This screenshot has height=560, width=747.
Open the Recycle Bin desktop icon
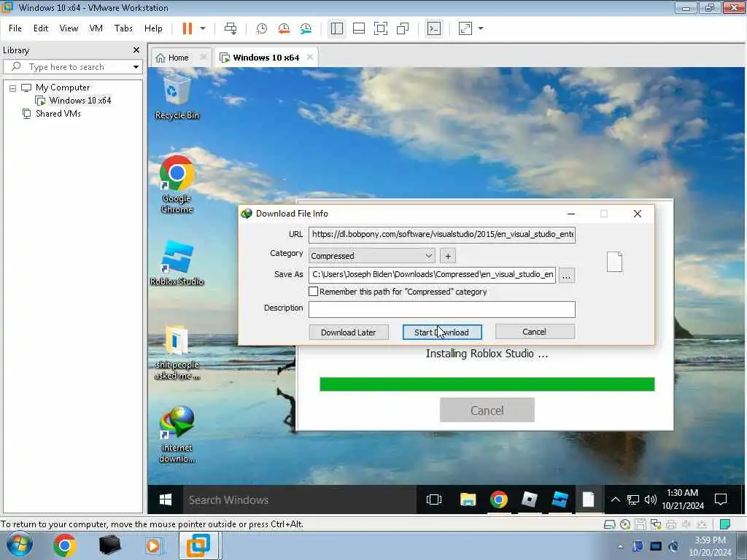coord(177,97)
